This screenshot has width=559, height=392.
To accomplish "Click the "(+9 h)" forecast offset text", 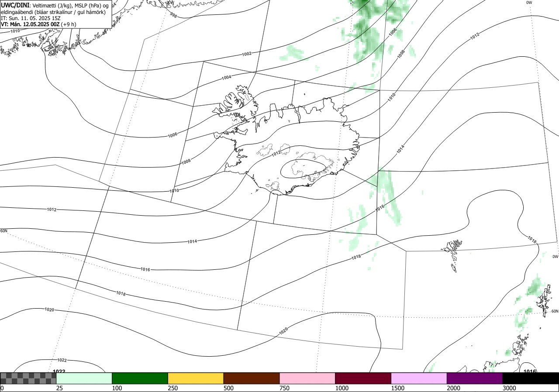I will click(69, 24).
